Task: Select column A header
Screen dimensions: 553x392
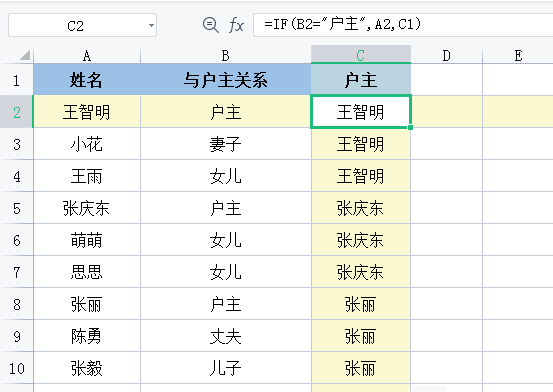Action: pos(87,55)
